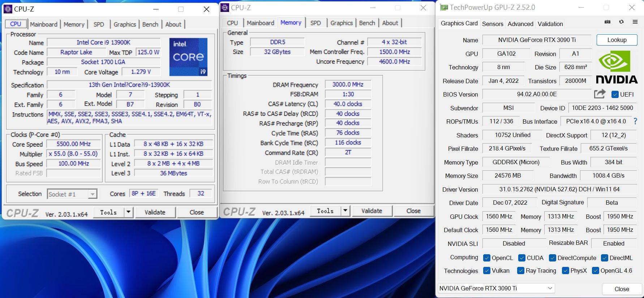Click the CAS# Latency 40.0 clocks value
This screenshot has height=298, width=644.
tap(348, 104)
